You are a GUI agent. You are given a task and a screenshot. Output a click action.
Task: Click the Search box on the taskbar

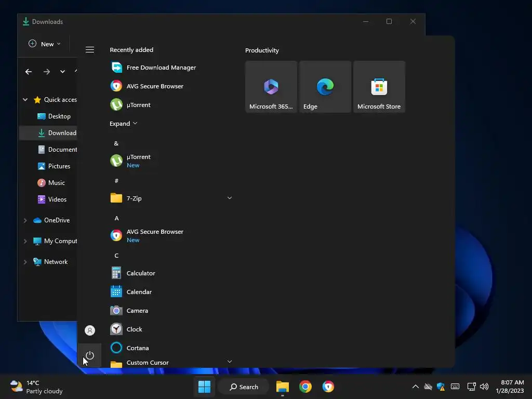tap(244, 387)
